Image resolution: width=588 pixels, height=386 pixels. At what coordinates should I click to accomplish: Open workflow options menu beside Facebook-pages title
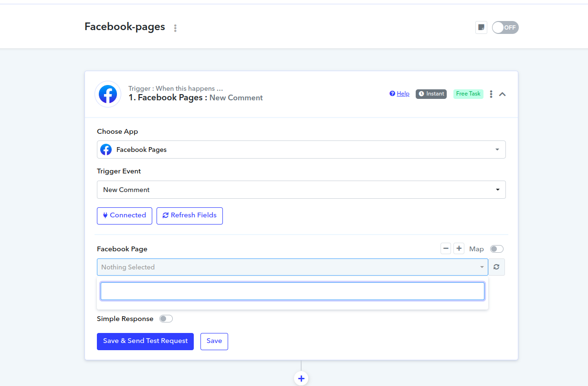175,28
